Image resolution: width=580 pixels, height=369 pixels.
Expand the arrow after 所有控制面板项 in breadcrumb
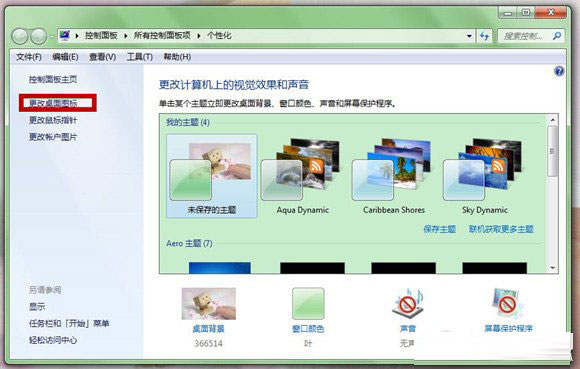199,36
